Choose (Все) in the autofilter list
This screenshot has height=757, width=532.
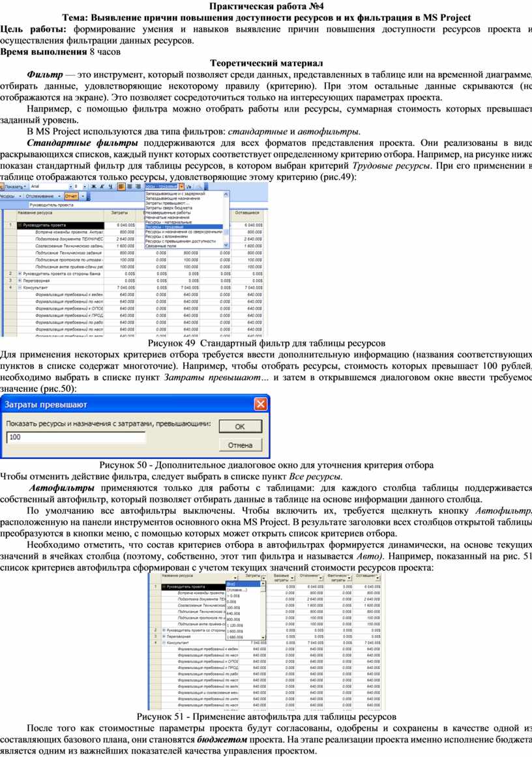tap(243, 584)
